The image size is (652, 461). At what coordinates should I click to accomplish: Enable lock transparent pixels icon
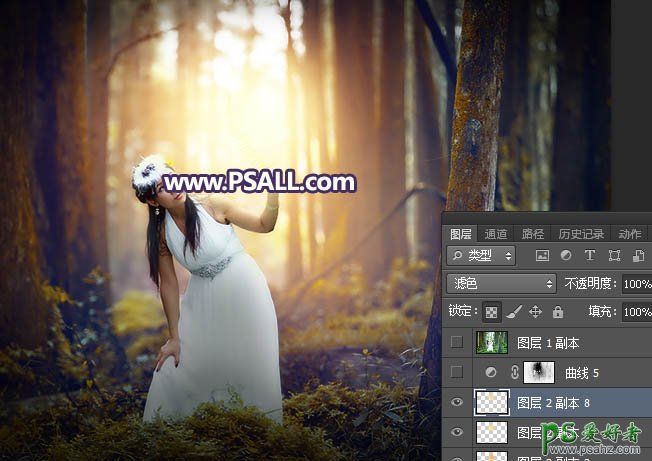coord(492,312)
